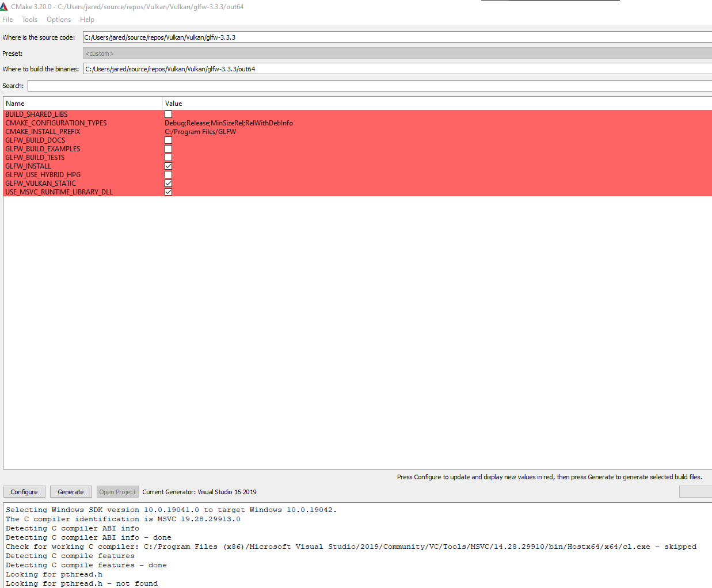712x588 pixels.
Task: Open the Preset custom dropdown
Action: tap(397, 54)
